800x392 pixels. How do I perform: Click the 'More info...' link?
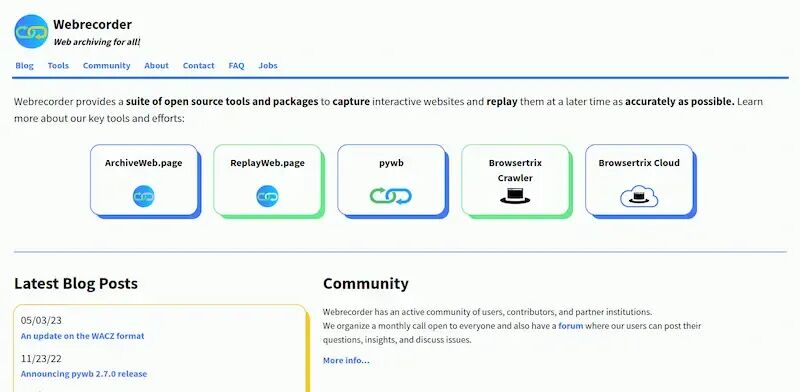tap(346, 360)
